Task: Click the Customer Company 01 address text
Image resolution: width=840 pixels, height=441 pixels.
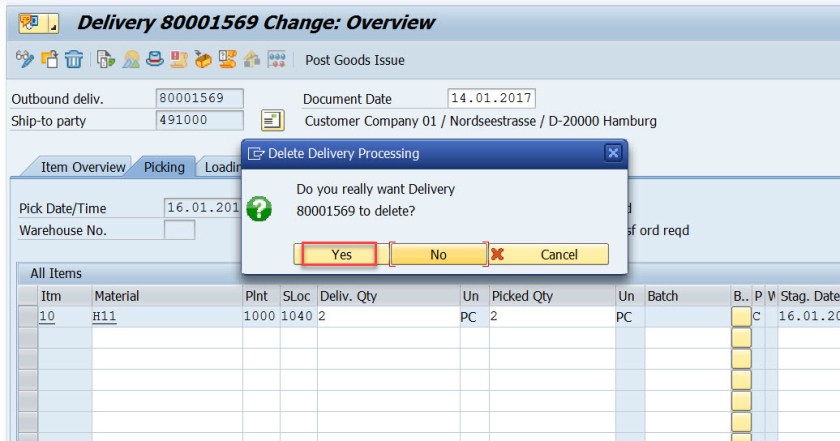Action: point(481,121)
